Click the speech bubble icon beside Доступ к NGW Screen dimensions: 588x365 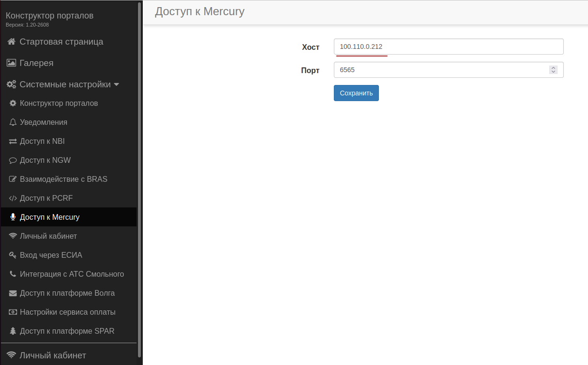point(13,160)
